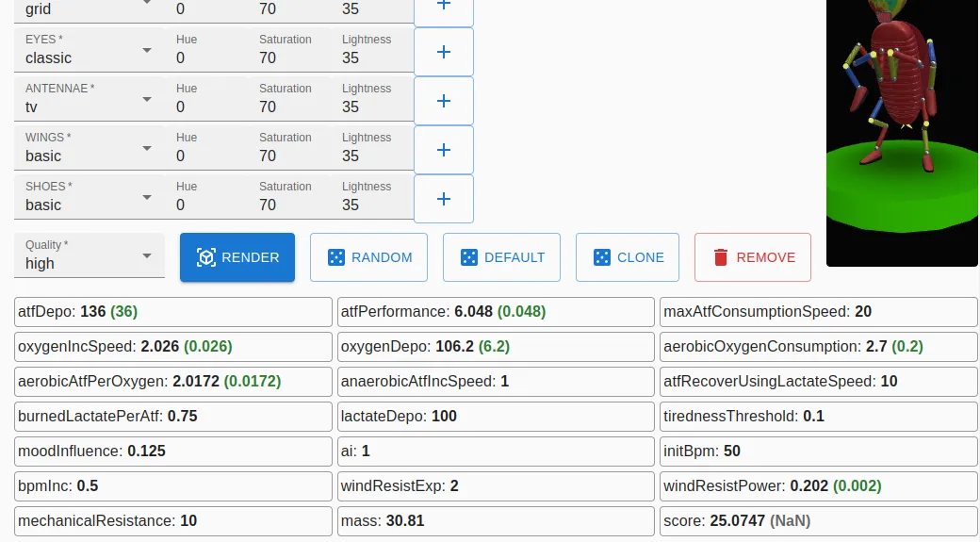The width and height of the screenshot is (980, 542).
Task: Select the atfDepo stat box
Action: point(173,312)
